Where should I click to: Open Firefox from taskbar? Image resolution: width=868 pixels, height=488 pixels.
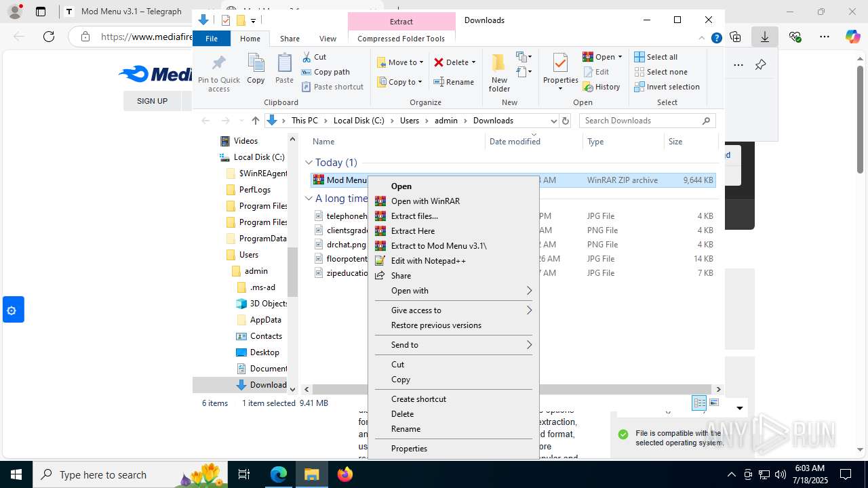345,474
